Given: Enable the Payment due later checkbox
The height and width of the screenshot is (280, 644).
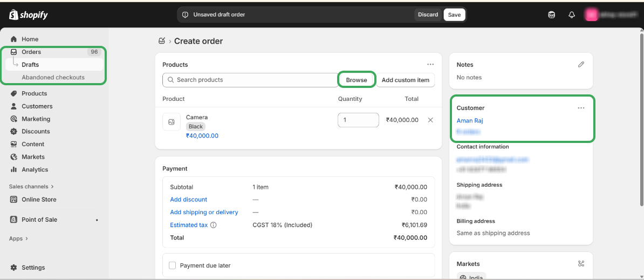Looking at the screenshot, I should (x=173, y=265).
